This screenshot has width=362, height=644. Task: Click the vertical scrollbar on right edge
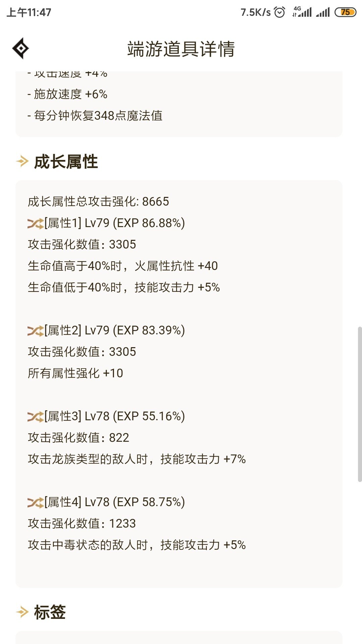360,404
